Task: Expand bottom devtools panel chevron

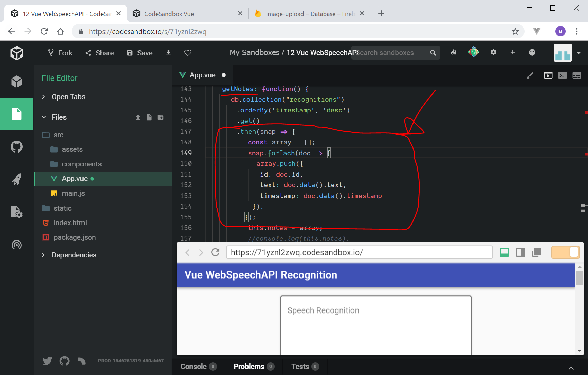Action: click(x=571, y=368)
